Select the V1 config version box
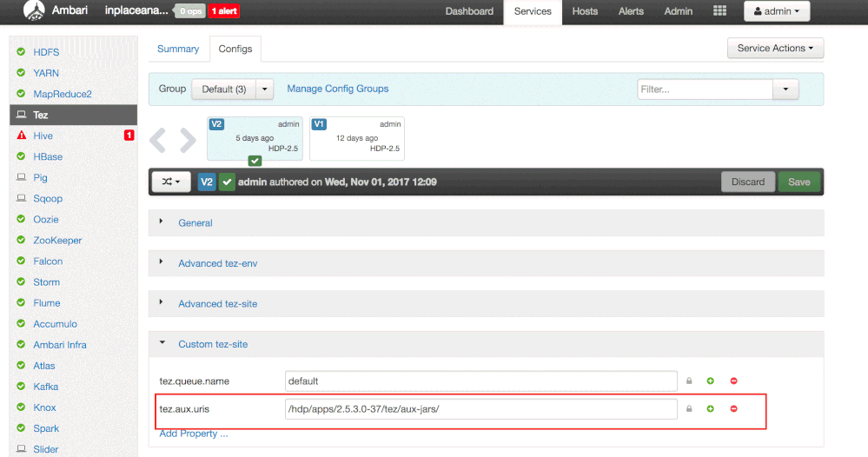 (x=356, y=137)
